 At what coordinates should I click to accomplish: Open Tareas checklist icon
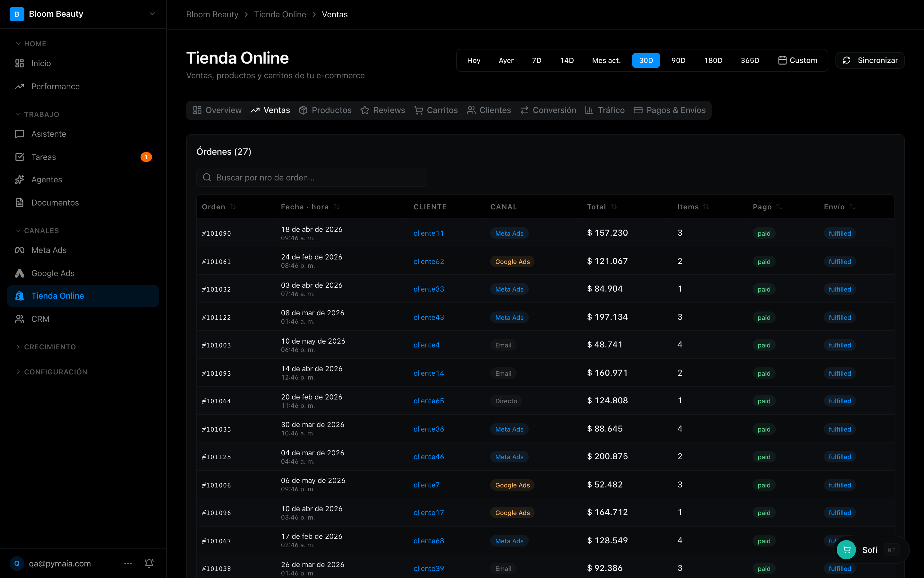tap(20, 157)
